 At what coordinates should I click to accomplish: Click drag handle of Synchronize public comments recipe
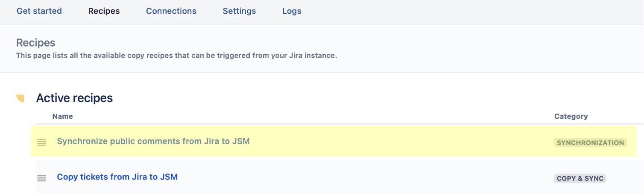[41, 142]
